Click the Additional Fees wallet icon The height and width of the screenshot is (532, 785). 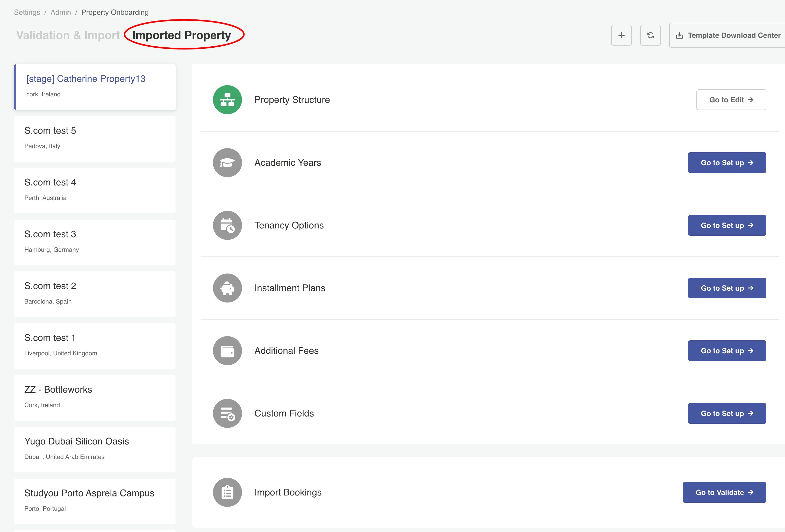click(227, 351)
